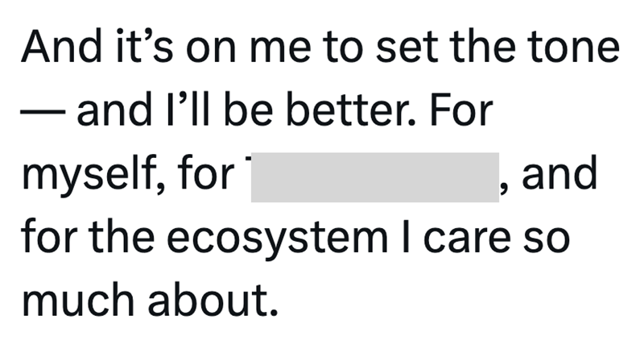Click the em dash starting second line
The height and width of the screenshot is (349, 644).
(43, 113)
